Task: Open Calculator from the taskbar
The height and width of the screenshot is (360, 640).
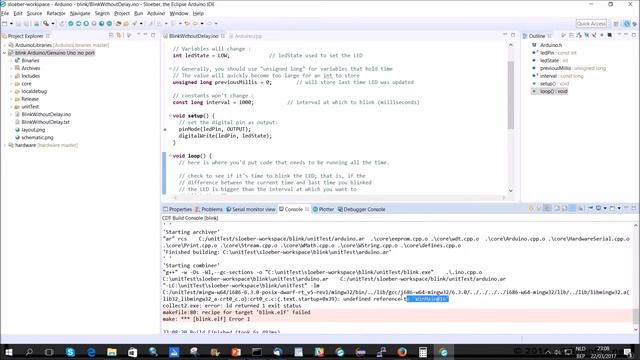Action: 423,352
